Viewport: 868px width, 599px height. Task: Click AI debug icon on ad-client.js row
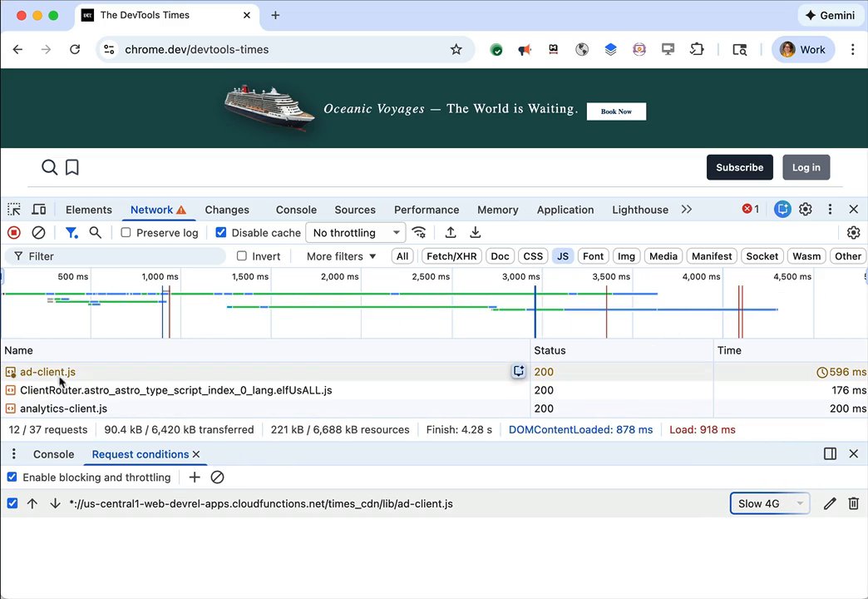519,371
